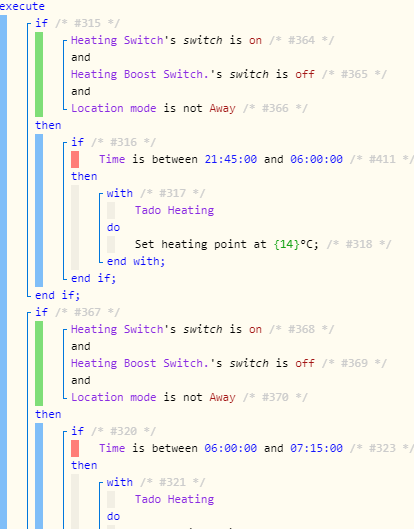
Task: Open the with block #321
Action: (x=156, y=482)
